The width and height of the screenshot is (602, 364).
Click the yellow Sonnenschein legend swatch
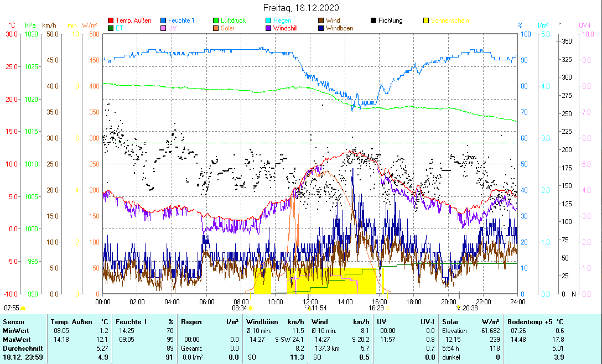click(426, 20)
